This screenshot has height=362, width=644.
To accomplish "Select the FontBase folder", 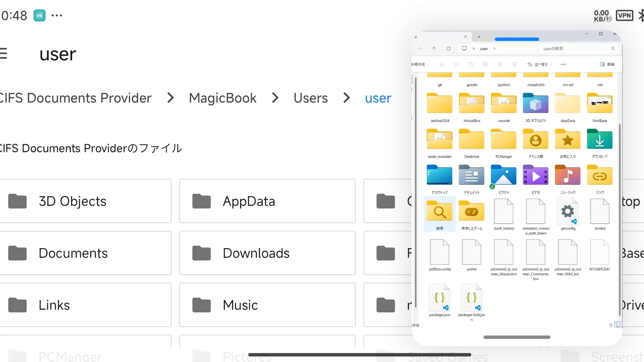I will [600, 108].
